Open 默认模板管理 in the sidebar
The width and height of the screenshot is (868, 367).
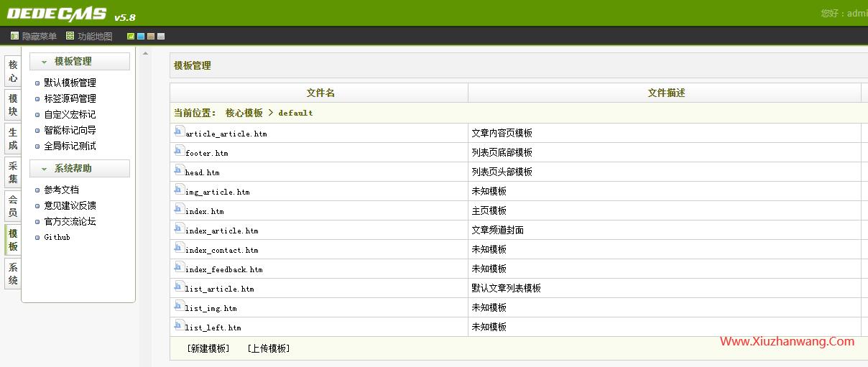tap(70, 83)
